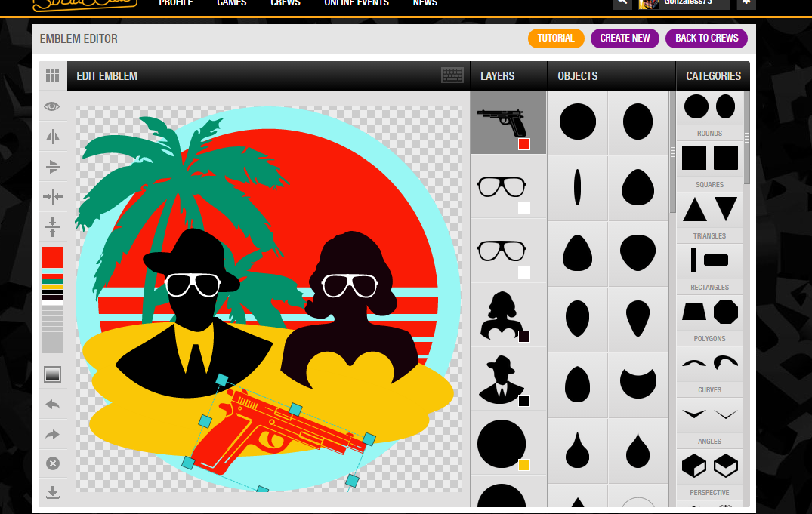Open the Perspective category
The height and width of the screenshot is (514, 812).
709,473
